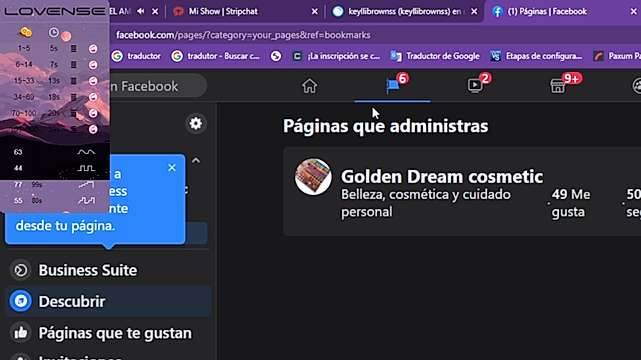The image size is (641, 360).
Task: Click pulse pattern icon beside 44
Action: tap(86, 168)
